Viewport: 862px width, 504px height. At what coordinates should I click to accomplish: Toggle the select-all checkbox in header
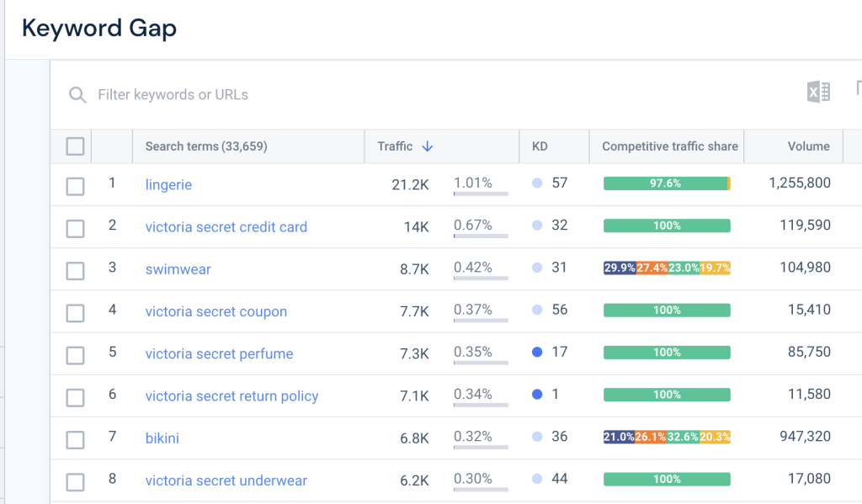[x=75, y=146]
